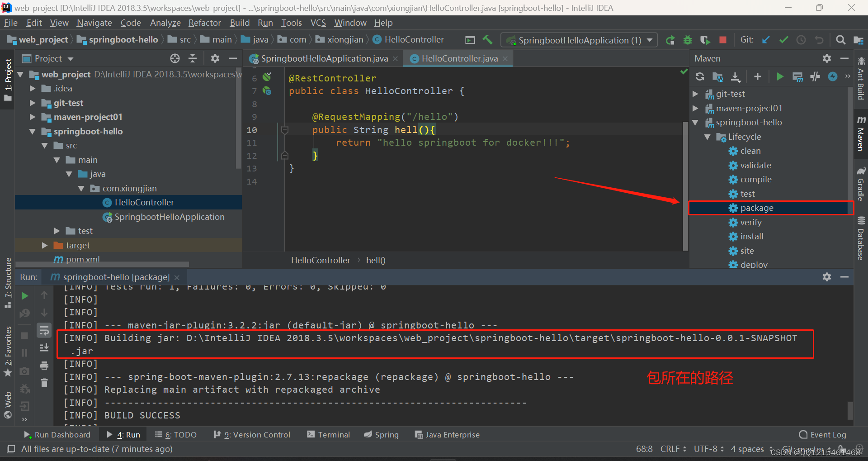868x461 pixels.
Task: Expand the .idea folder
Action: point(33,89)
